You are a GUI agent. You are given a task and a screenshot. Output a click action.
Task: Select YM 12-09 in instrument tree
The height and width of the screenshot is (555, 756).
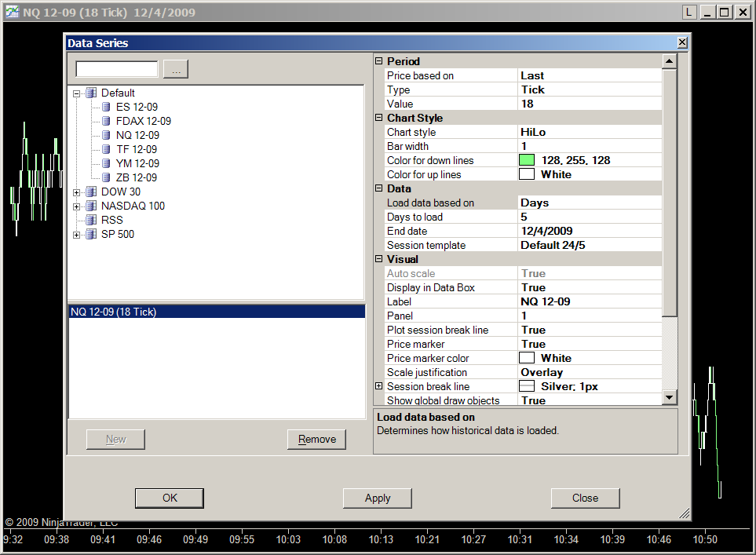[x=137, y=163]
